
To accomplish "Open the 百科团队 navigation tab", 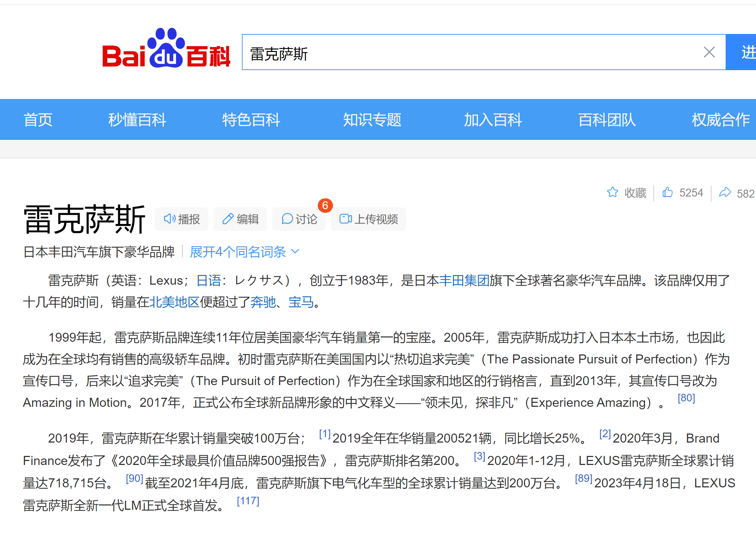I will [607, 120].
